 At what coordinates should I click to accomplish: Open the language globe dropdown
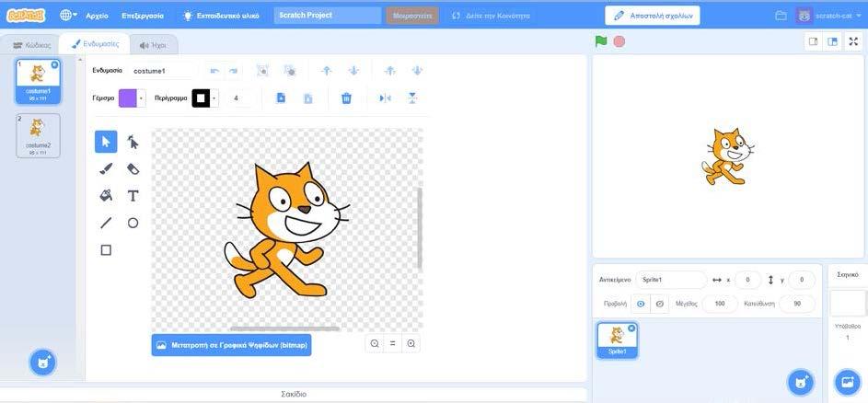point(68,16)
